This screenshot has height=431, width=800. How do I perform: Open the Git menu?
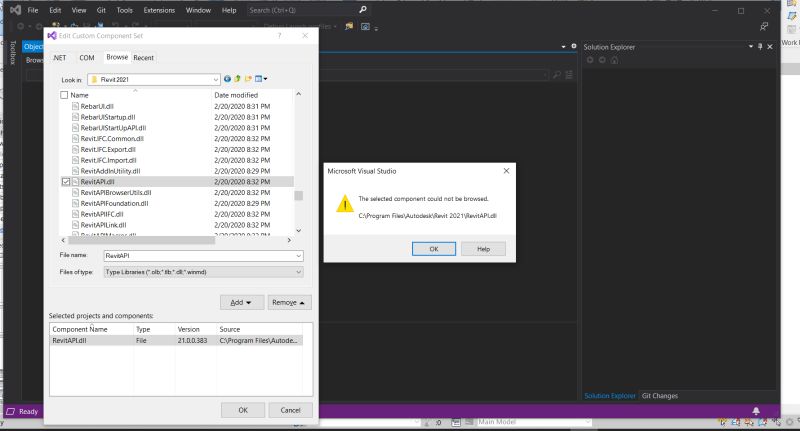click(x=101, y=10)
